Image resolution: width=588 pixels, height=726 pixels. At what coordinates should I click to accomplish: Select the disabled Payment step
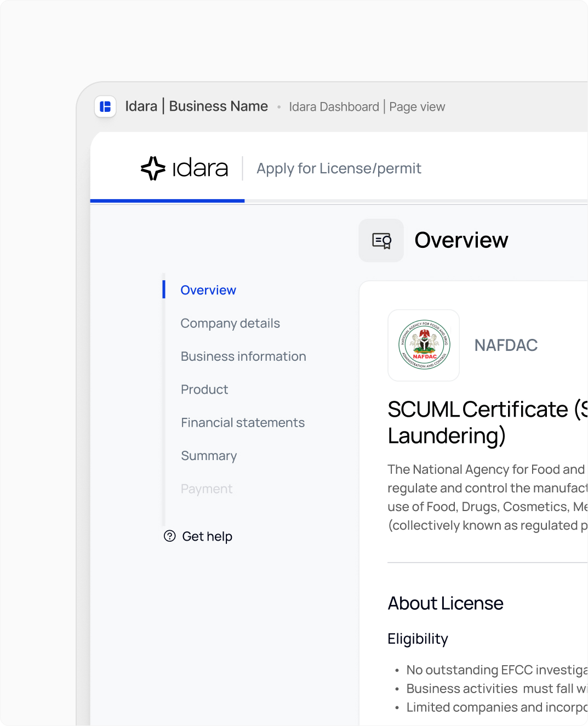207,489
